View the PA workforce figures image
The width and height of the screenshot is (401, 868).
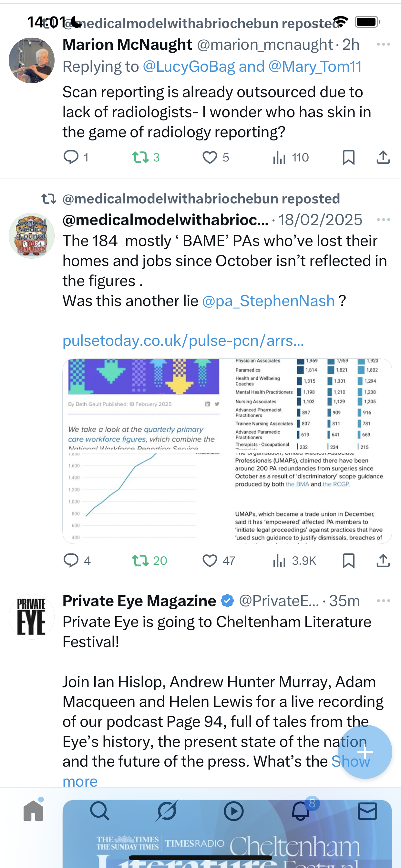[x=227, y=451]
